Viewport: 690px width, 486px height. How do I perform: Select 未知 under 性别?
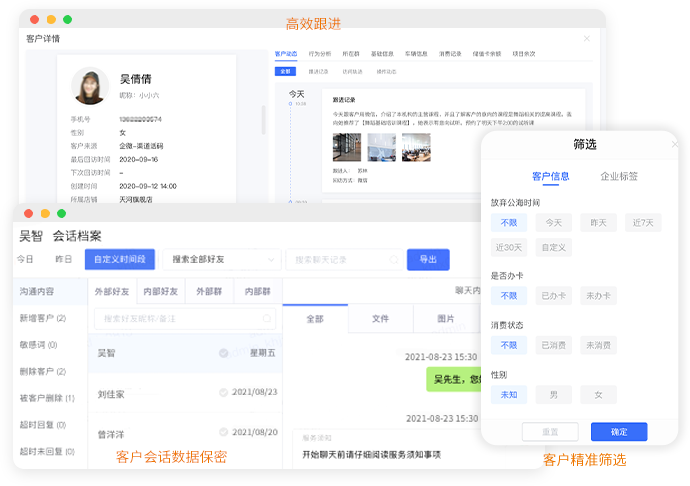[x=509, y=395]
